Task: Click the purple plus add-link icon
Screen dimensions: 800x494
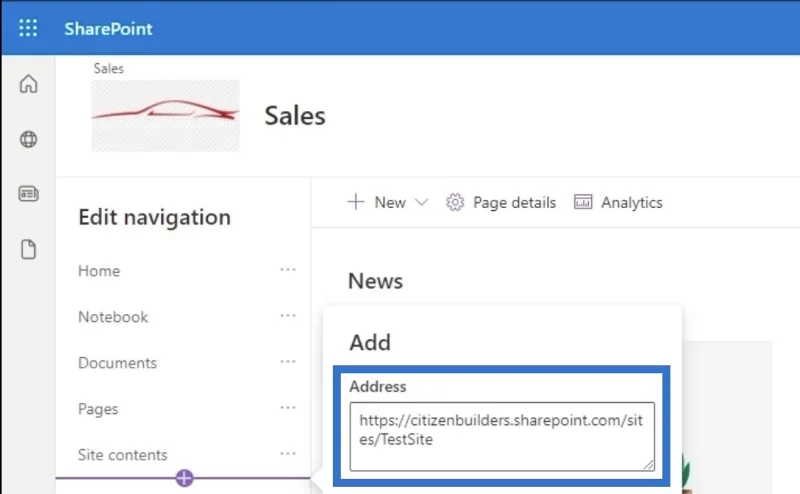Action: pos(184,478)
